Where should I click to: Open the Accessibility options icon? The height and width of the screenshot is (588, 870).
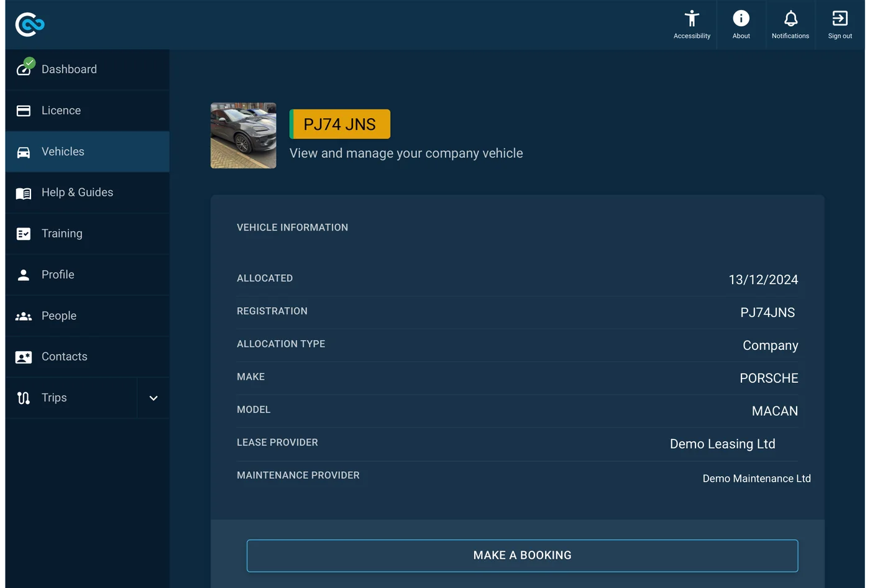tap(692, 19)
